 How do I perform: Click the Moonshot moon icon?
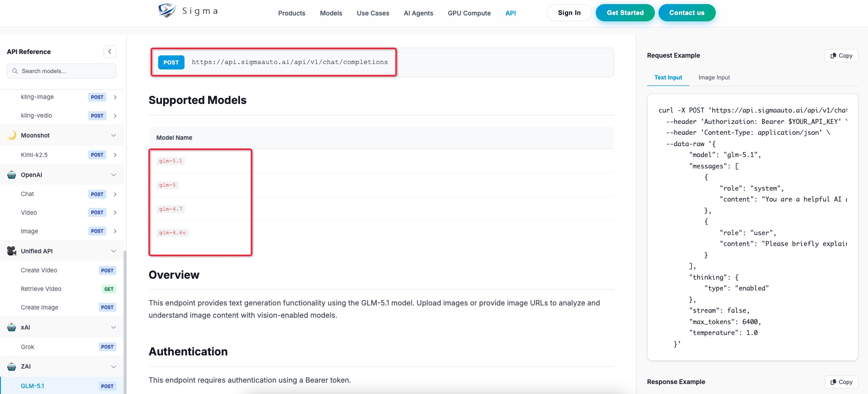tap(12, 135)
